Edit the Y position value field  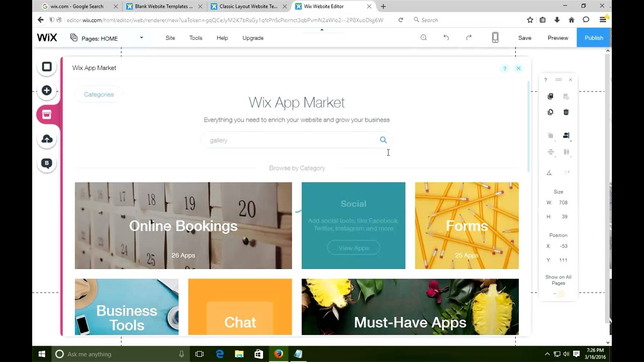(563, 260)
